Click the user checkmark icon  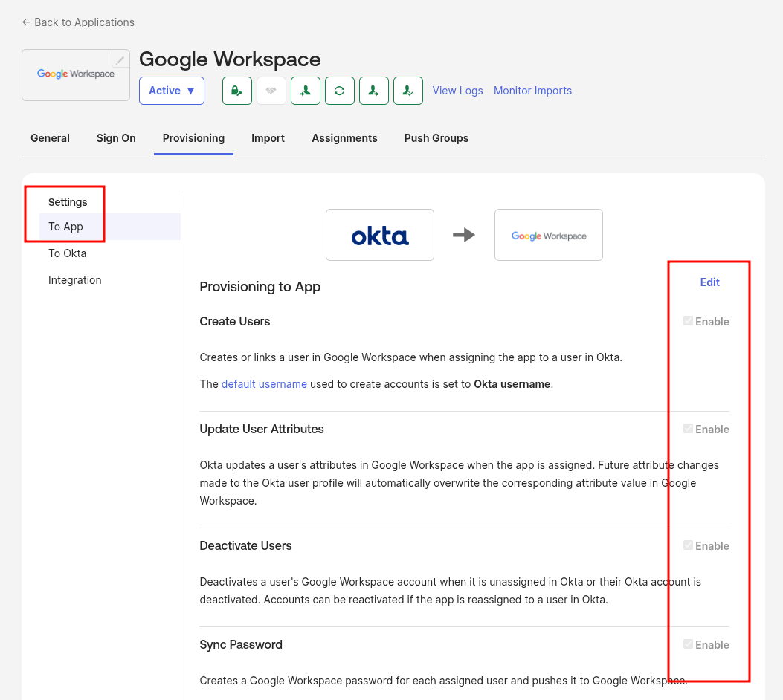coord(408,91)
